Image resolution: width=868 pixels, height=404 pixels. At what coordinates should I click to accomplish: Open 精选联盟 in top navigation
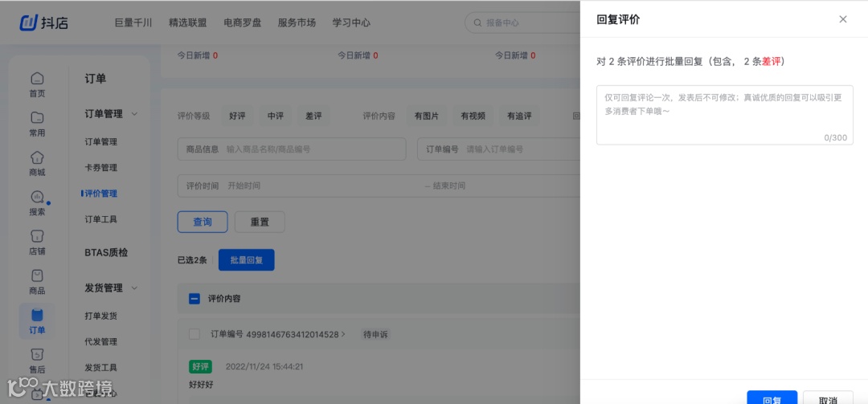click(187, 22)
